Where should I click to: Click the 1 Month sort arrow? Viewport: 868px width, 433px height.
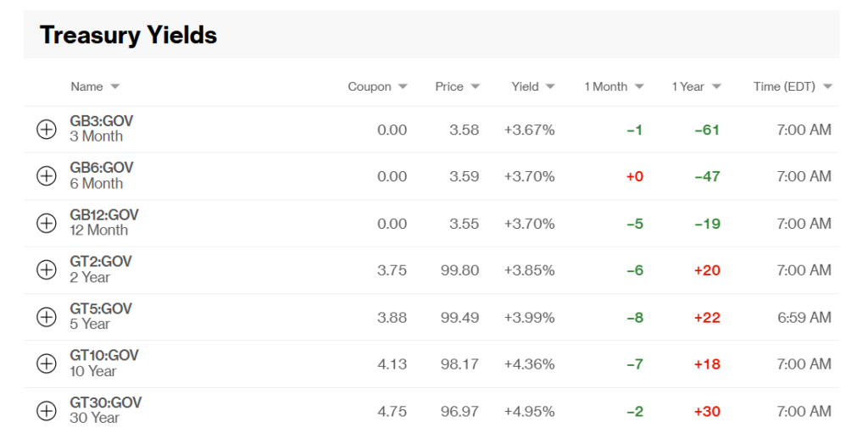(x=639, y=87)
